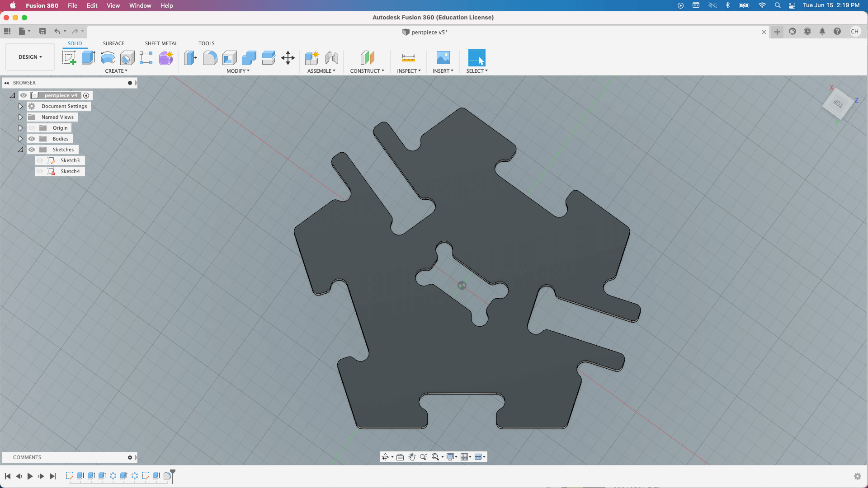Open the MODIFY dropdown menu
This screenshot has height=488, width=868.
click(238, 71)
